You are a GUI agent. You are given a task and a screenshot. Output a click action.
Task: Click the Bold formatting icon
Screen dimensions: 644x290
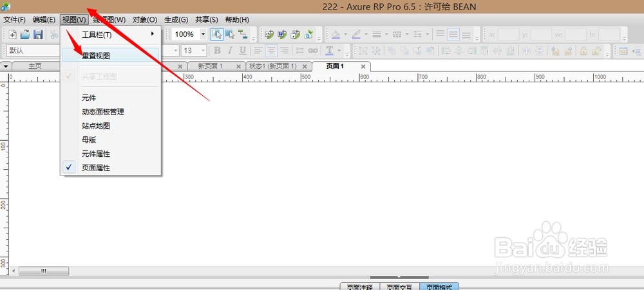[x=217, y=50]
